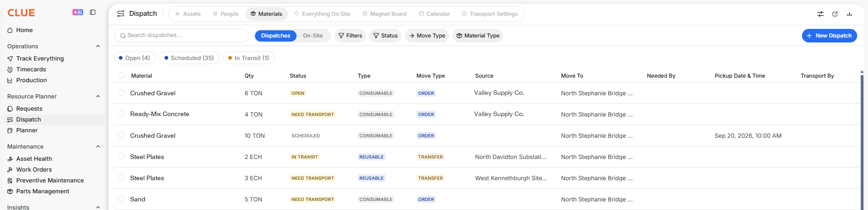Click the Home icon in sidebar

coord(10,30)
